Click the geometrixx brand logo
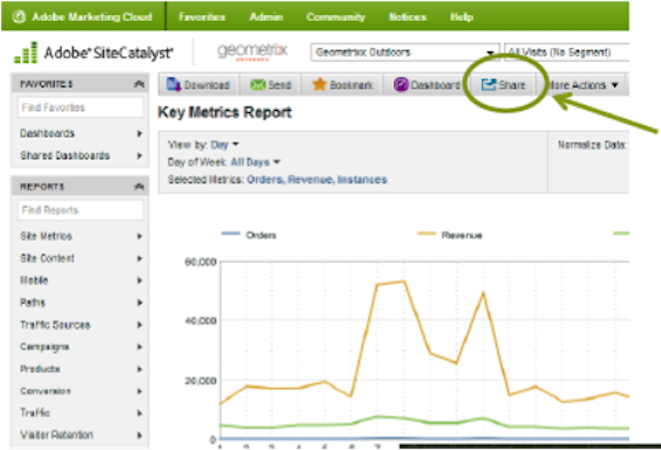Viewport: 661px width, 450px height. [252, 52]
